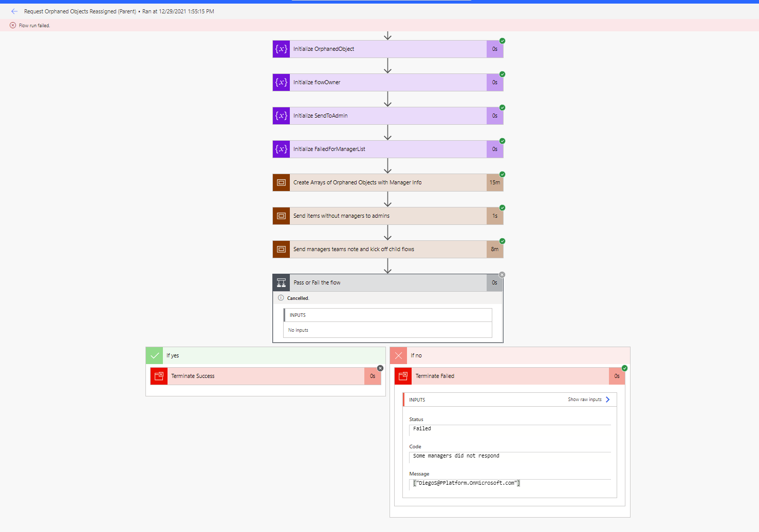Click the Terminate Failed action icon

403,376
